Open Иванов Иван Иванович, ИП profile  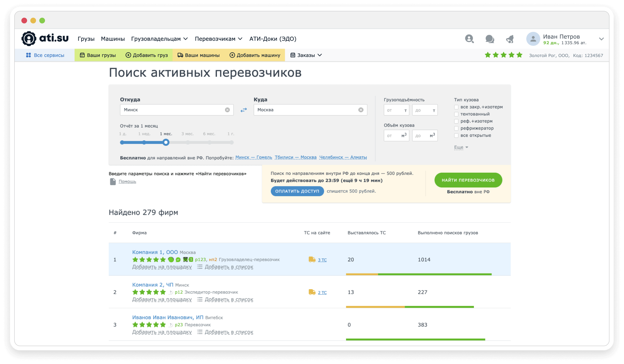(x=168, y=318)
